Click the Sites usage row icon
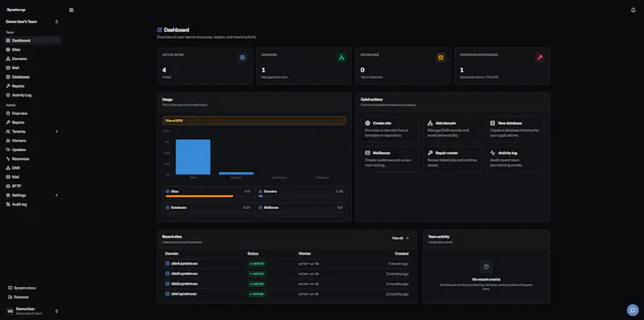The image size is (644, 320). coord(167,191)
